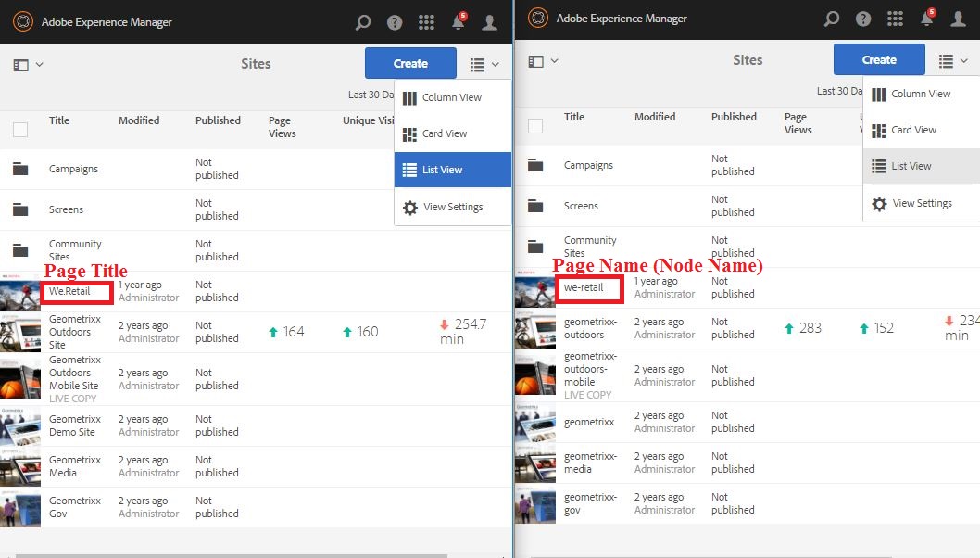Screen dimensions: 980x558
Task: Open geometrixx-media row in right window
Action: coord(590,463)
